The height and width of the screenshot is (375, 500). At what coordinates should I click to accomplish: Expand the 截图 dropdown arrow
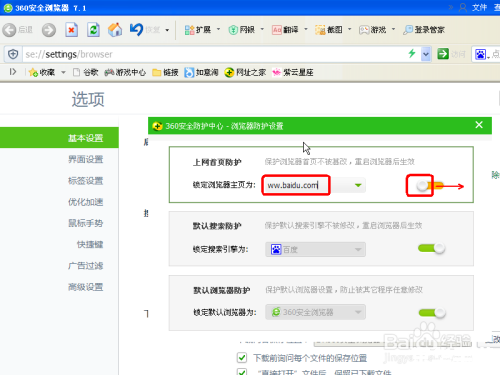[350, 29]
